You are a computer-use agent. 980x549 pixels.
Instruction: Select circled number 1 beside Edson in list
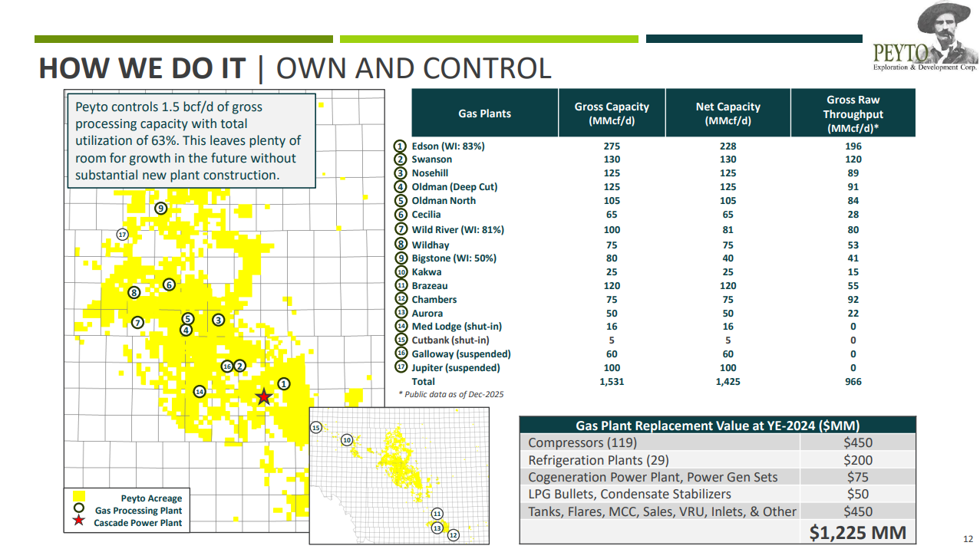click(400, 146)
